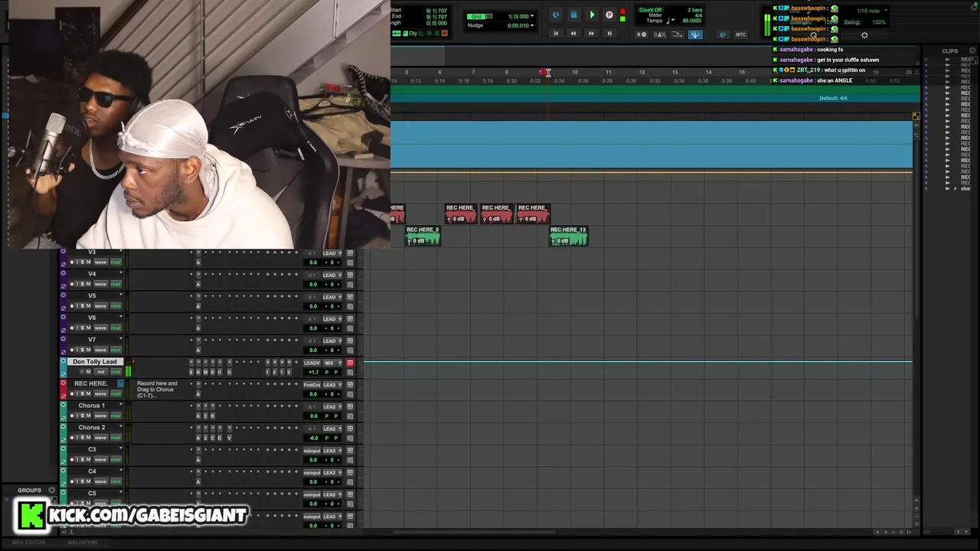Record-enable the REC HERE. track
The width and height of the screenshot is (980, 551).
(x=72, y=394)
